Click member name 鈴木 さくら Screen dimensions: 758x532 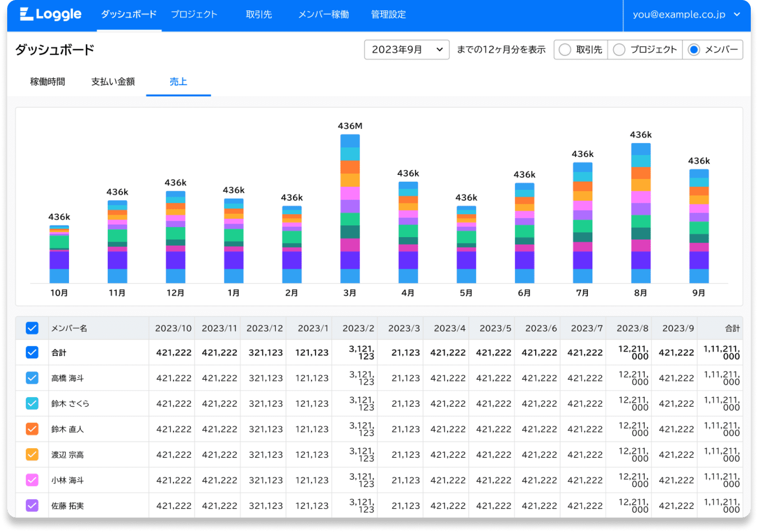(70, 404)
